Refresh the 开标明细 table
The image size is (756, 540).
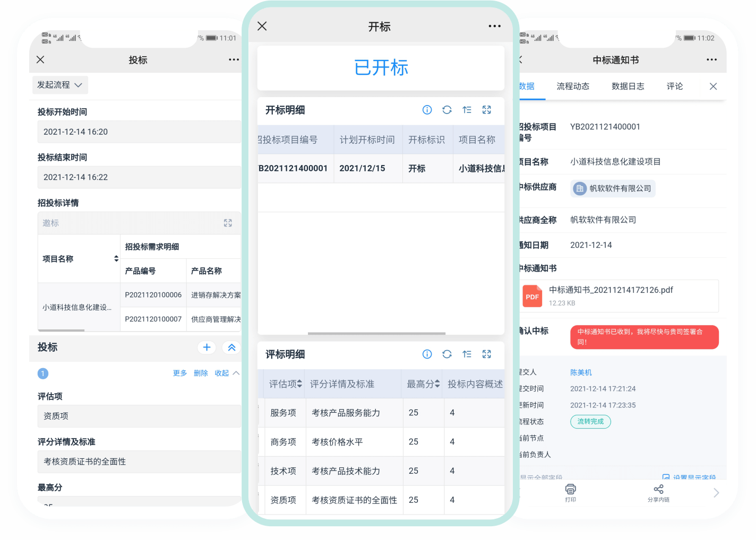(447, 110)
